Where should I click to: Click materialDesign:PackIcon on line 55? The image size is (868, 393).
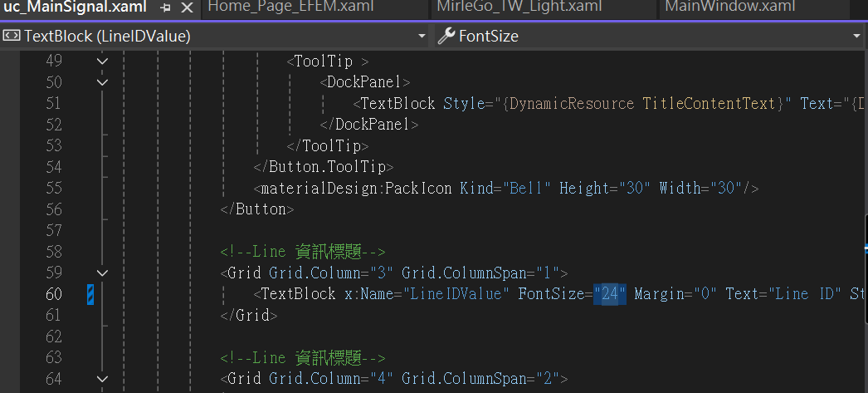357,189
